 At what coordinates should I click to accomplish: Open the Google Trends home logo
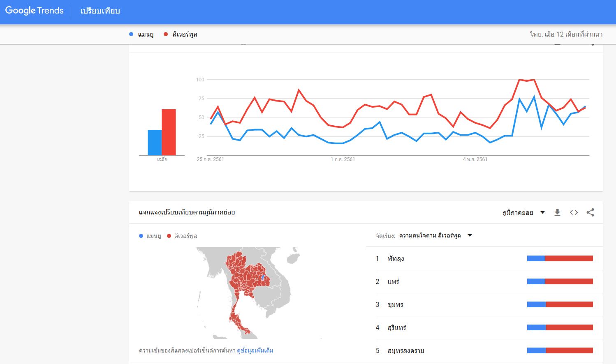(x=34, y=11)
